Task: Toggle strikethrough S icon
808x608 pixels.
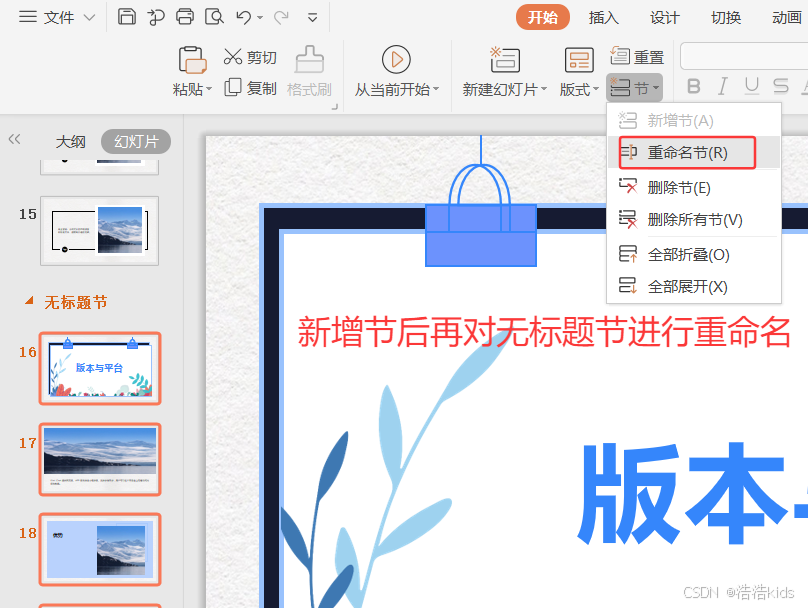Action: 781,86
